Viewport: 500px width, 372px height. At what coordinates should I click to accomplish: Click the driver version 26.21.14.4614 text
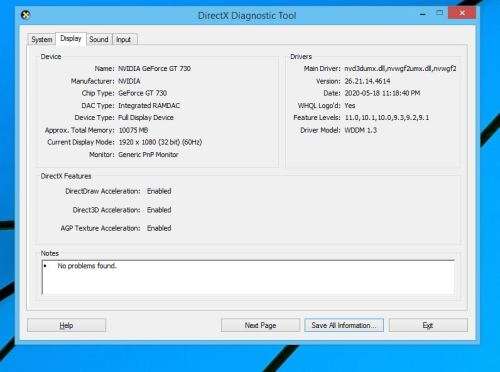point(367,81)
